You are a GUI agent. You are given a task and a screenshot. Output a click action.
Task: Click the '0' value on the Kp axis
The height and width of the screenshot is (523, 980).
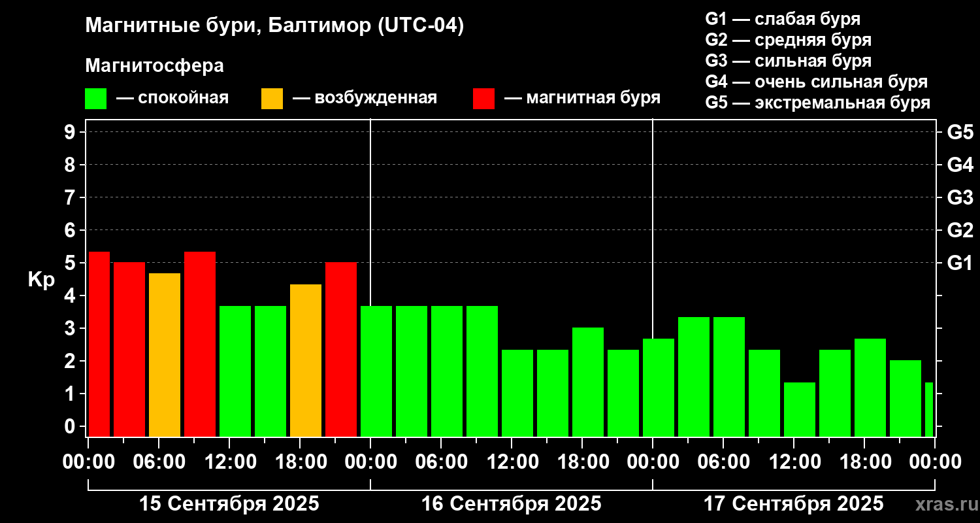point(71,426)
